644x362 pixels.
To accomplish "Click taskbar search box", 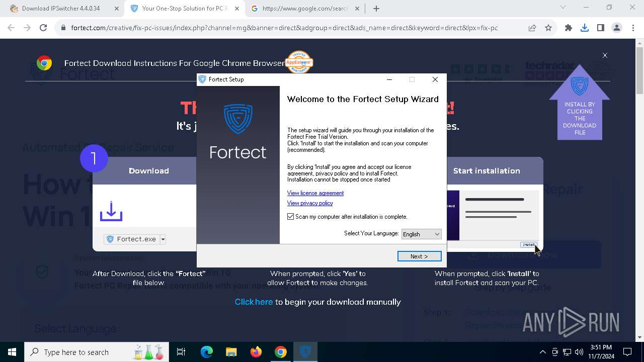I will pos(97,352).
